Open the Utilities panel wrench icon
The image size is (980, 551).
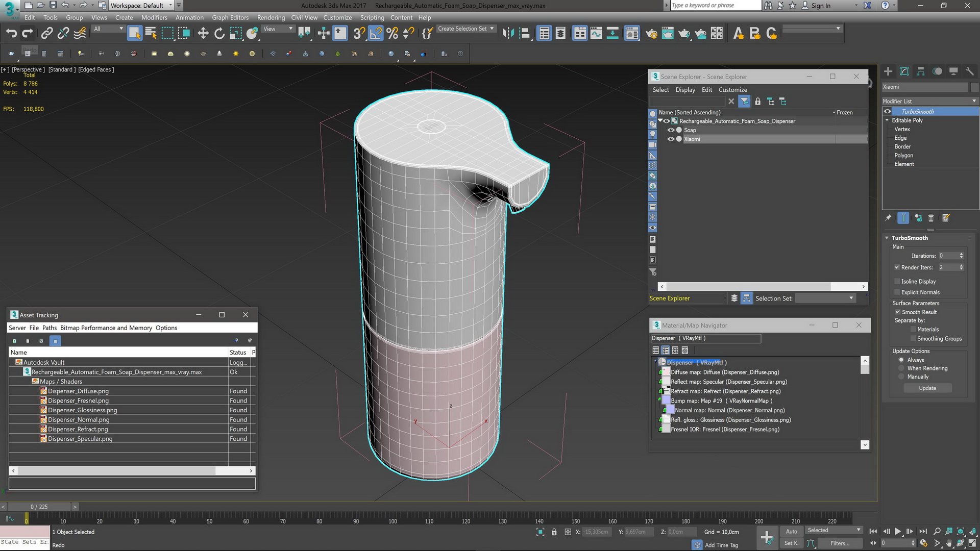click(970, 71)
